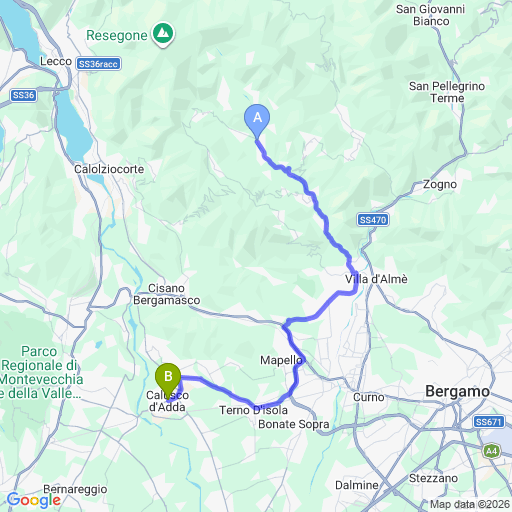512x512 pixels.
Task: Click the SS671 road shield
Action: [x=489, y=422]
